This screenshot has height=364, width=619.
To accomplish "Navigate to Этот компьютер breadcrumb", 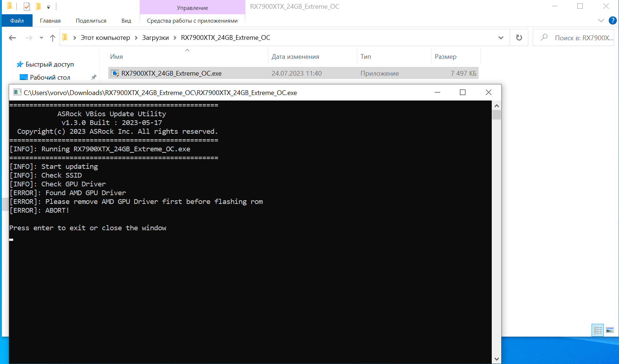I will [x=105, y=38].
